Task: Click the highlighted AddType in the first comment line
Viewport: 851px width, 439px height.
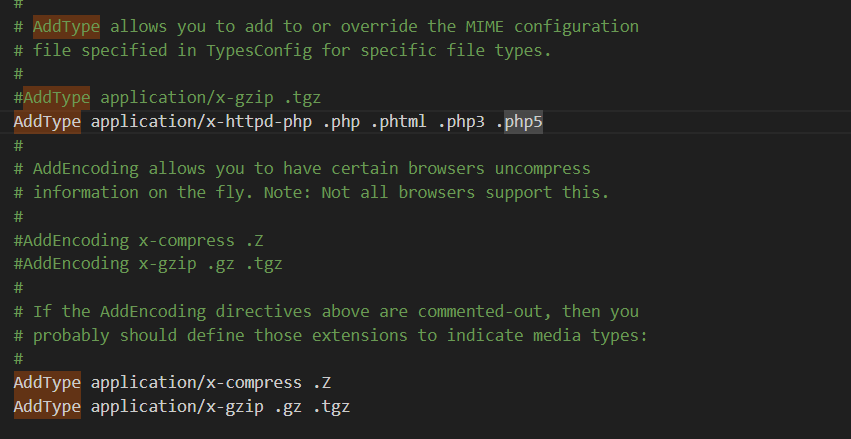Action: coord(66,27)
